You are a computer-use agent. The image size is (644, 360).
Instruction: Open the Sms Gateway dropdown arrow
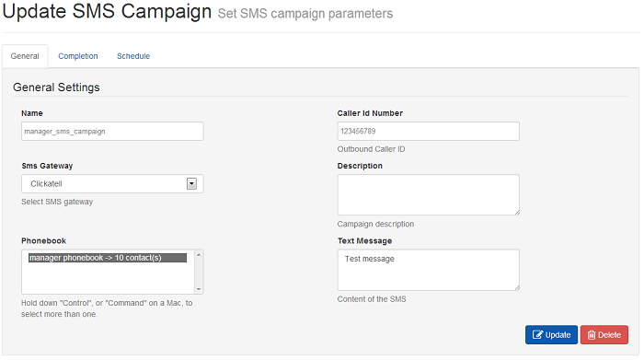pyautogui.click(x=191, y=184)
